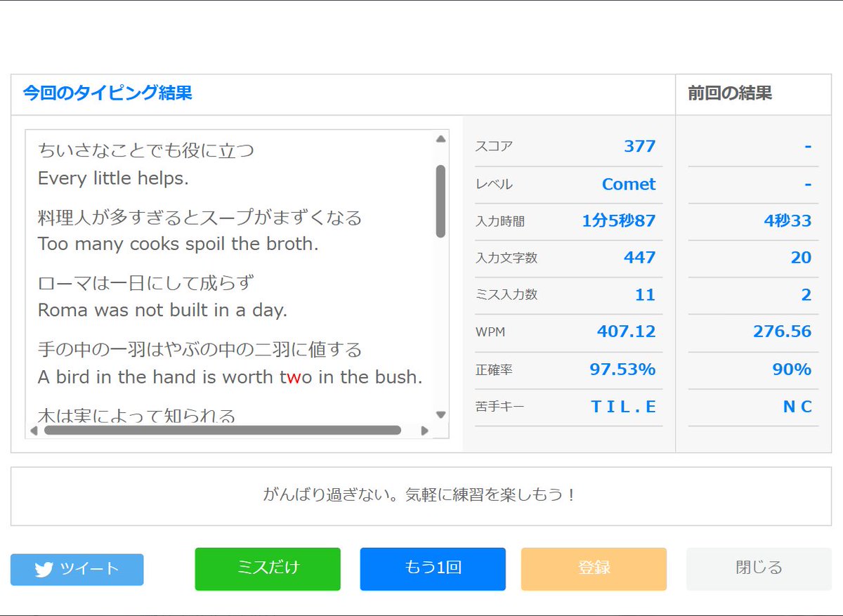The height and width of the screenshot is (616, 843).
Task: Click the sentence Every little helps.
Action: tap(113, 178)
